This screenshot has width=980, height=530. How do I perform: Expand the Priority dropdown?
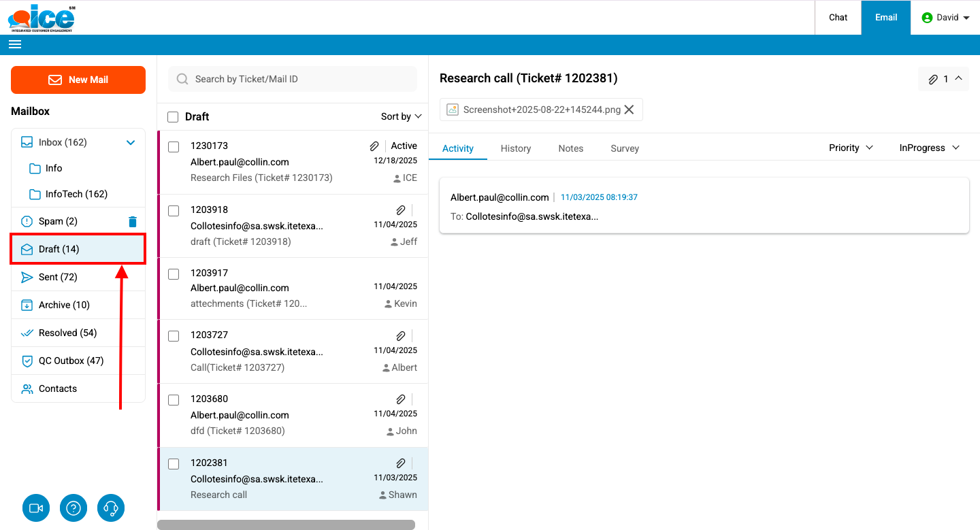coord(851,148)
